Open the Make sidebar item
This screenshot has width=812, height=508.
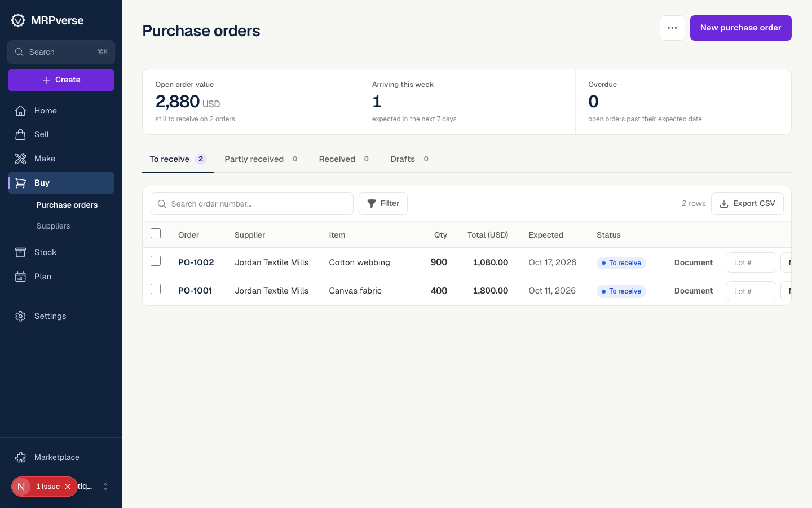click(61, 159)
